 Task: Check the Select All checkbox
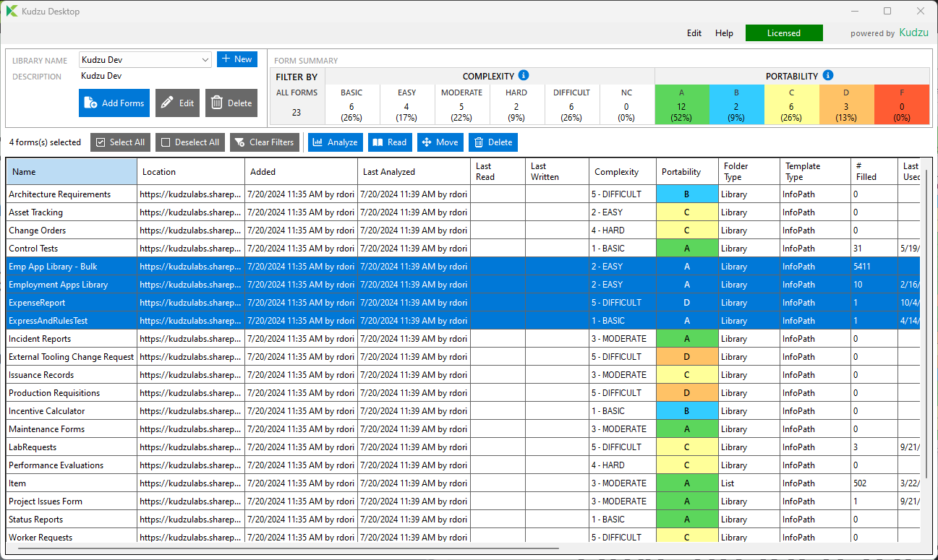[101, 142]
